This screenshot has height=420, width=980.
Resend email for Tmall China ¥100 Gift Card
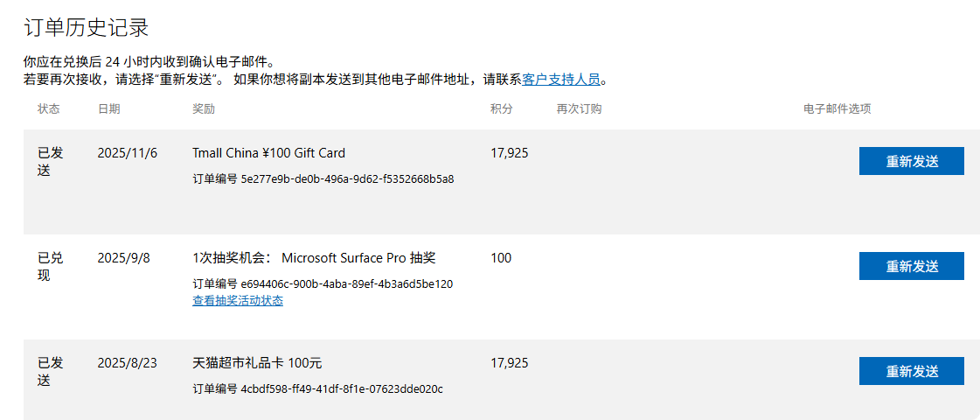911,161
